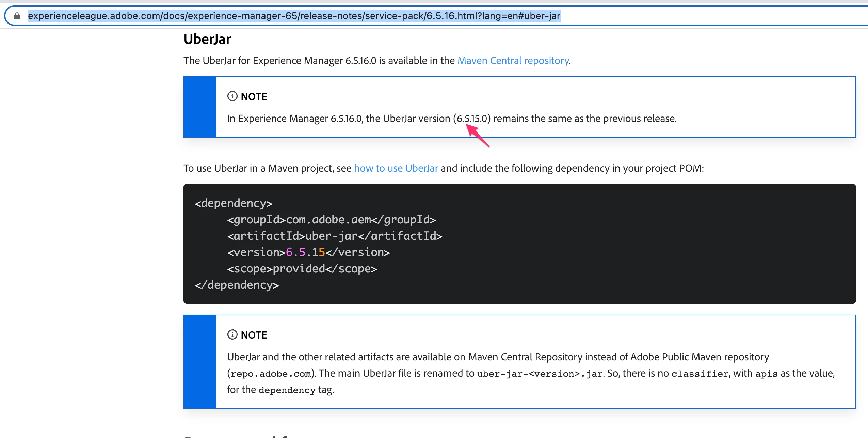Click the uber-jar-<version>.jar filename text

coord(540,374)
